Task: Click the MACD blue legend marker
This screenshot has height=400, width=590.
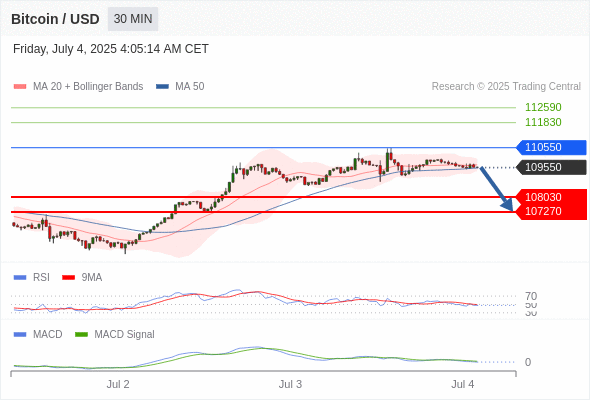Action: point(20,334)
